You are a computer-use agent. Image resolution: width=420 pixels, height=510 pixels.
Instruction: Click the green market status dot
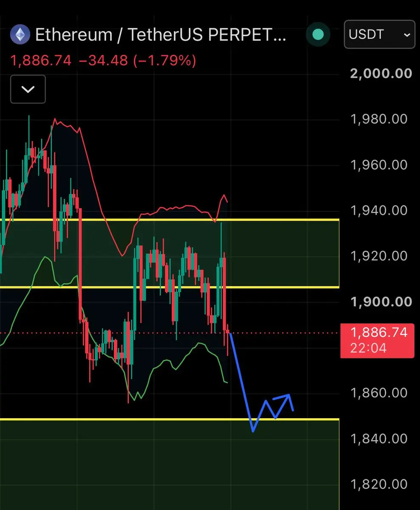click(x=318, y=35)
